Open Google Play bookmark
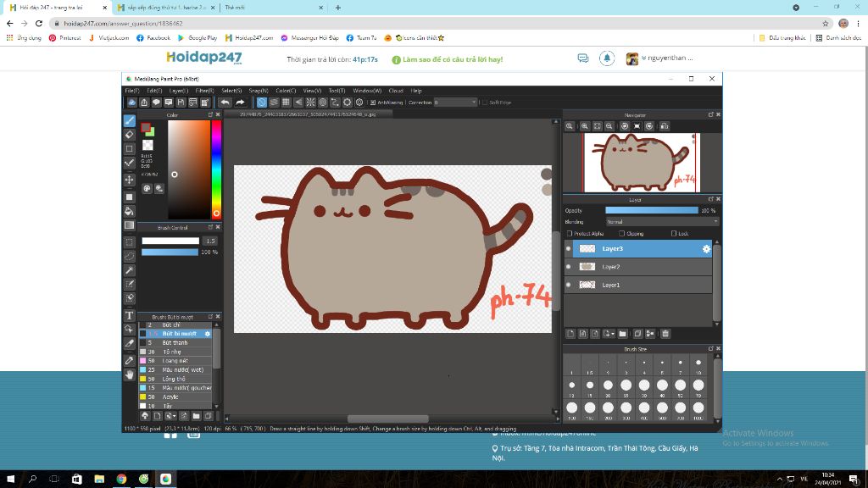Screen dimensions: 868x488 (x=197, y=38)
